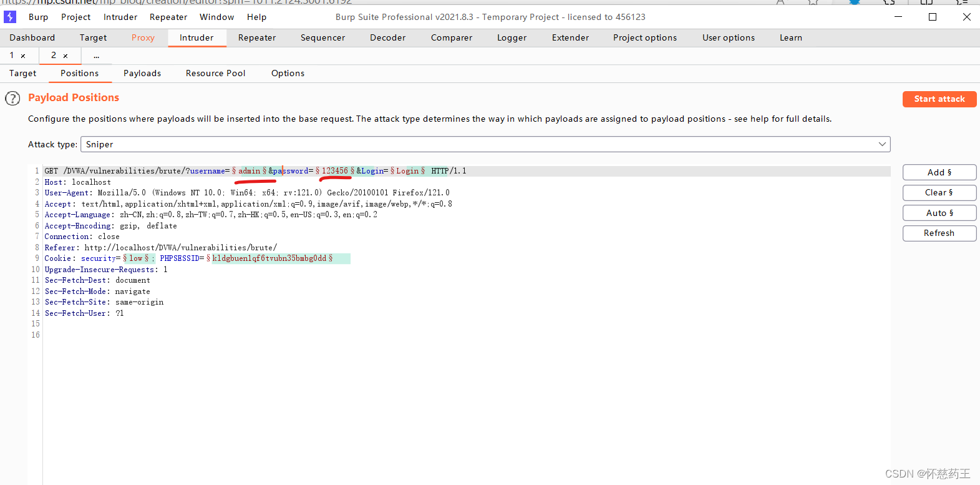Screen dimensions: 980x485
Task: Switch to the top-level Target tab
Action: (x=93, y=37)
